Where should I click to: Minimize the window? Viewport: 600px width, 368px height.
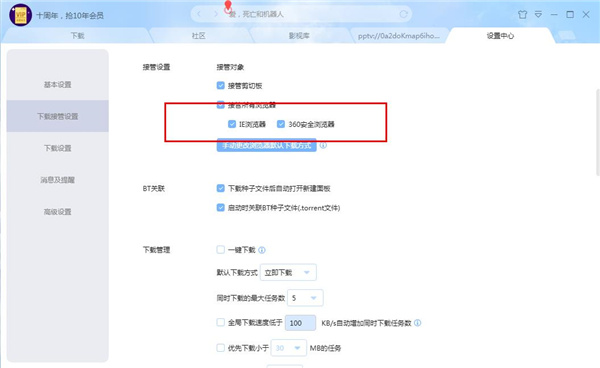[x=554, y=15]
